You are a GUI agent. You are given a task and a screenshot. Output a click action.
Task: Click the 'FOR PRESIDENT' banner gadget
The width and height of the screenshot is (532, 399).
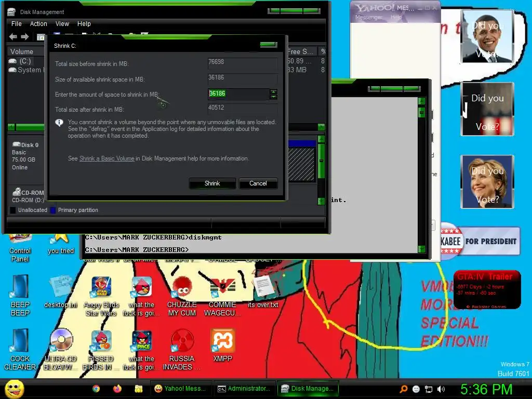[480, 241]
